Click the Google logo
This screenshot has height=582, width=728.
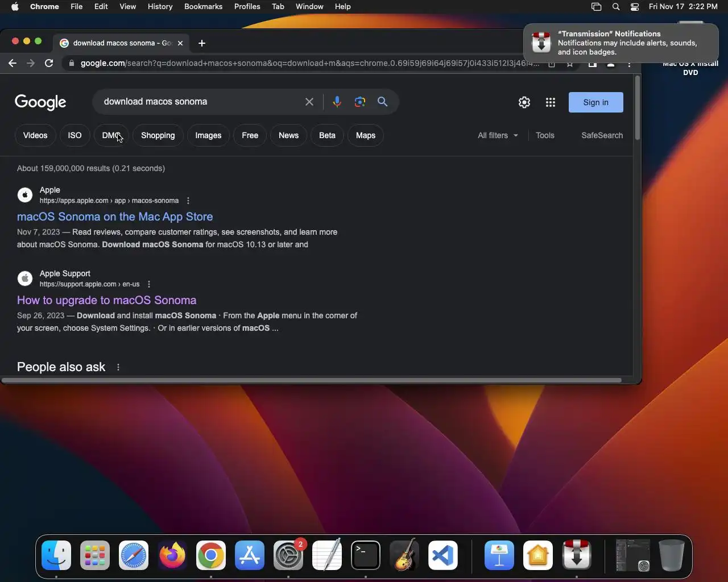40,102
